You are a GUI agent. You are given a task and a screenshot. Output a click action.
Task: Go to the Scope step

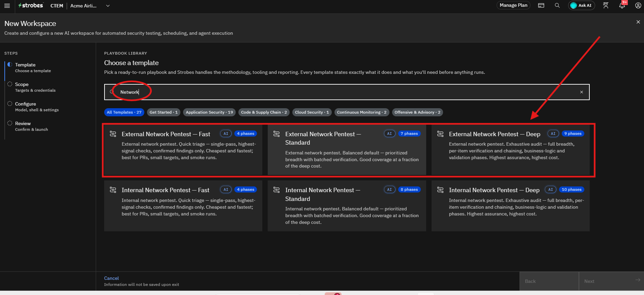35,87
